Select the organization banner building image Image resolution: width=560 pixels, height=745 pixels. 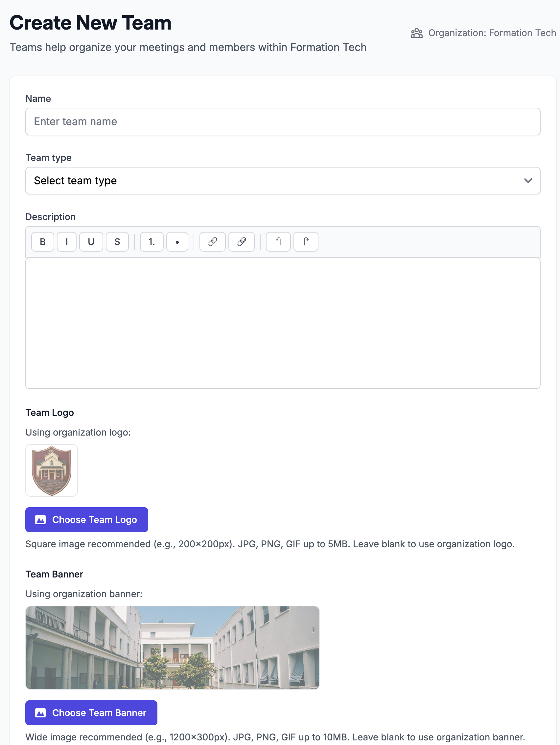[173, 647]
